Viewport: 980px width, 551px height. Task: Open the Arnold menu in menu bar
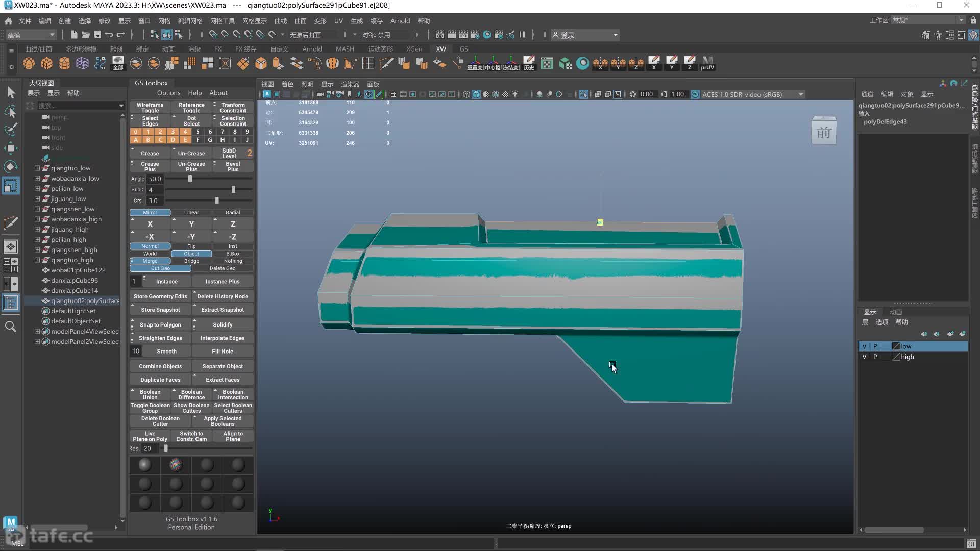400,21
